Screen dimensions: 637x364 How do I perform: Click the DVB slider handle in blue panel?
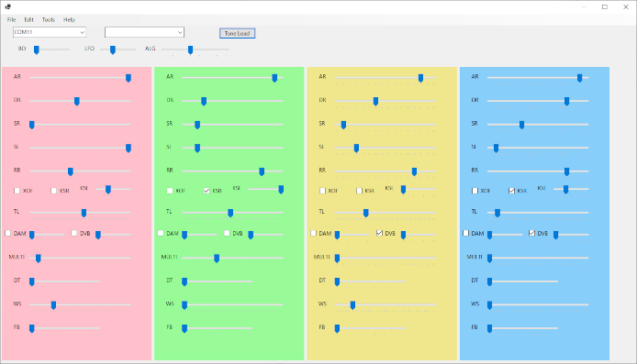pos(555,235)
